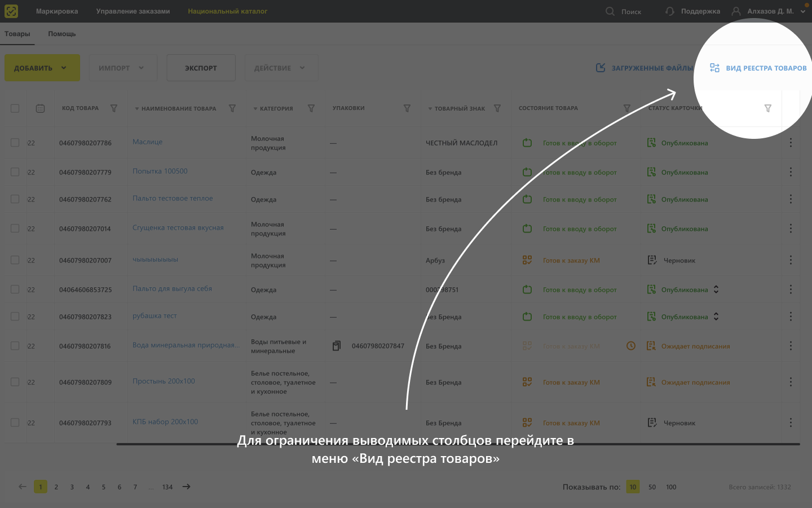
Task: Go to next page arrow
Action: point(187,487)
